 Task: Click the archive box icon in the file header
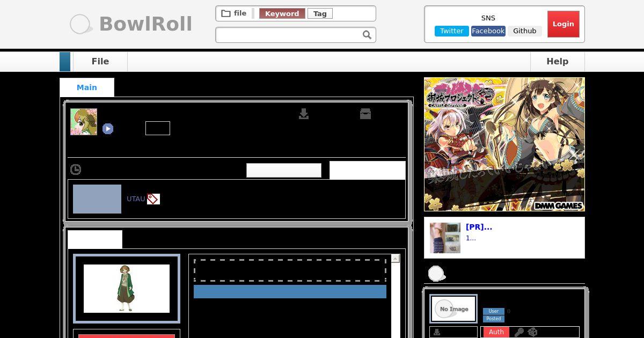(x=365, y=114)
